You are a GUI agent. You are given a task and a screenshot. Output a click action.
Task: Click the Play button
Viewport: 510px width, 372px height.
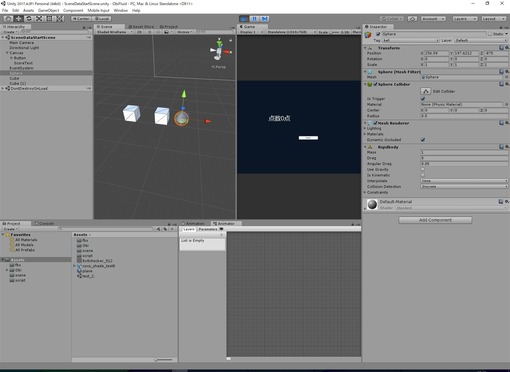(x=244, y=19)
